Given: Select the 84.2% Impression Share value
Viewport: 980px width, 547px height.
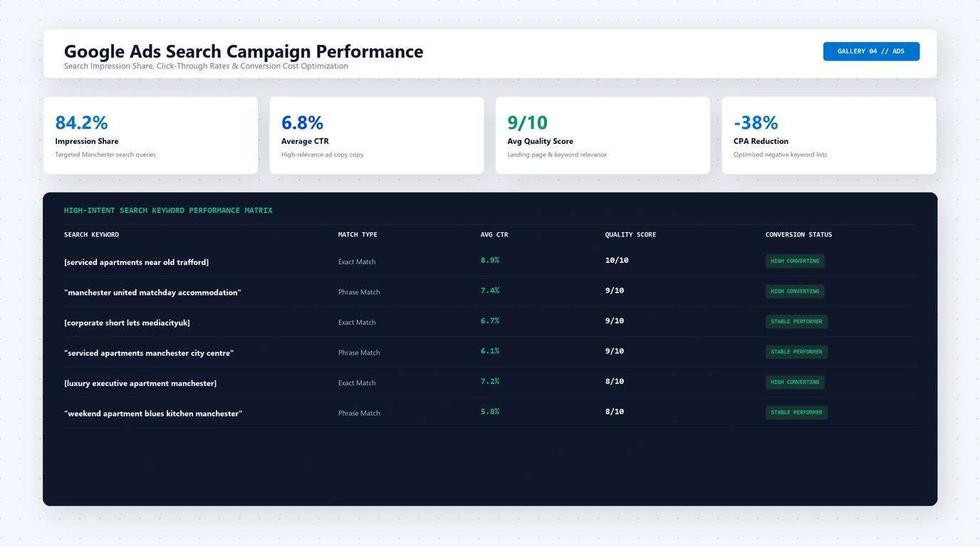Looking at the screenshot, I should click(82, 123).
